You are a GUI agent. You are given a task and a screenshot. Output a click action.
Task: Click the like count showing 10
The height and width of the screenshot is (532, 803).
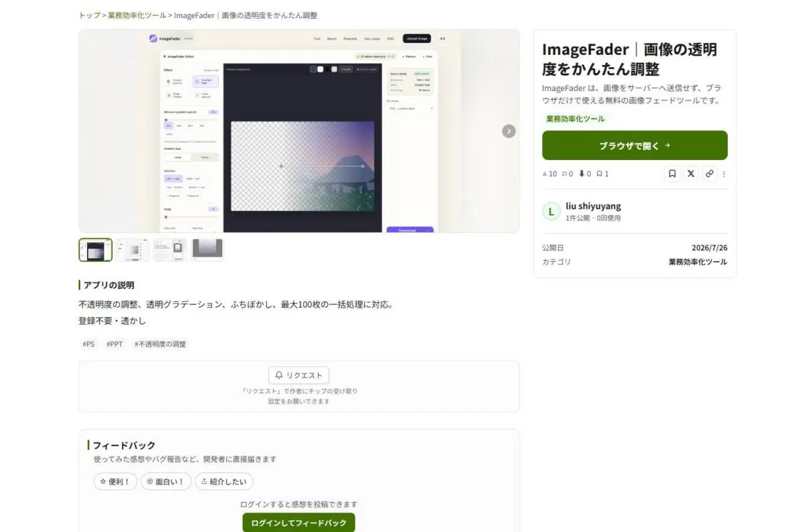[549, 174]
